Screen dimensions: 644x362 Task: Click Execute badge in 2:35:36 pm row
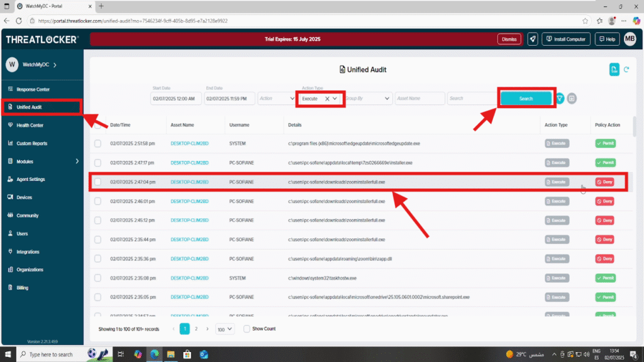tap(557, 258)
